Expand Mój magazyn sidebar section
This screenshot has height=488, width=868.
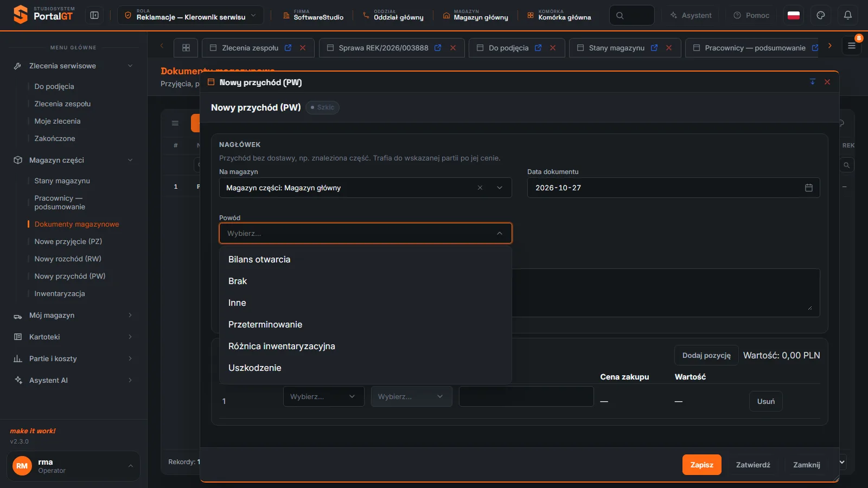73,315
